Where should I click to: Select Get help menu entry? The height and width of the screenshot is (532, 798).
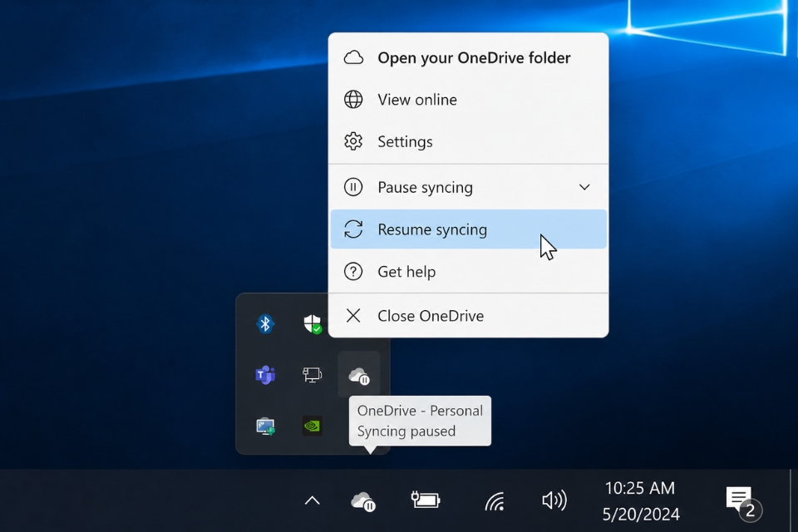point(468,271)
